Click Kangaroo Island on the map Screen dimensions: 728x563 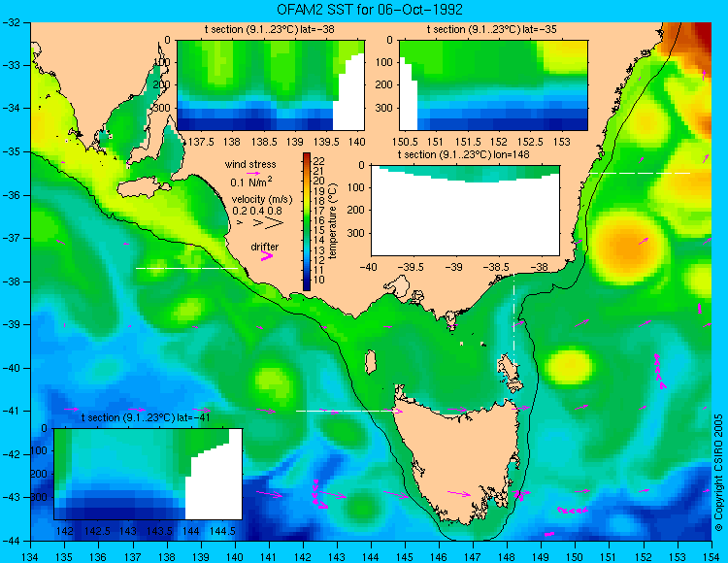tap(143, 188)
